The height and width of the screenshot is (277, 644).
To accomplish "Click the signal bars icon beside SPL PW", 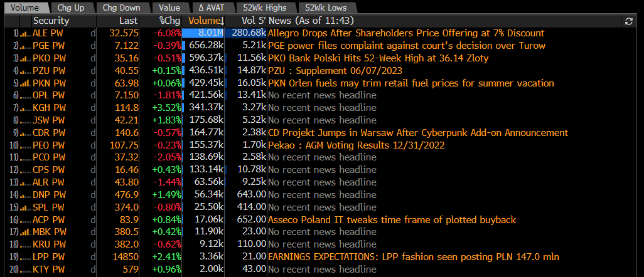I will point(25,208).
